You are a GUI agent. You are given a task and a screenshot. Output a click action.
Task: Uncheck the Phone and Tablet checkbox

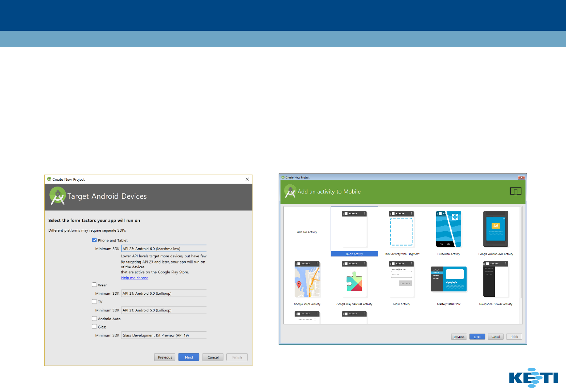[x=94, y=240]
